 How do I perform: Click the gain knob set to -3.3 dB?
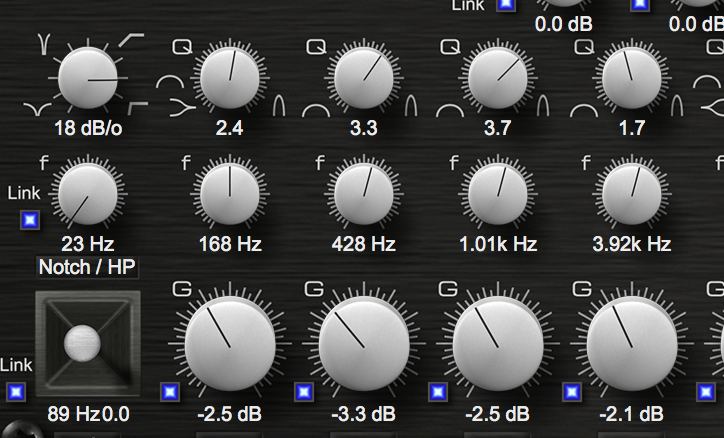click(364, 345)
